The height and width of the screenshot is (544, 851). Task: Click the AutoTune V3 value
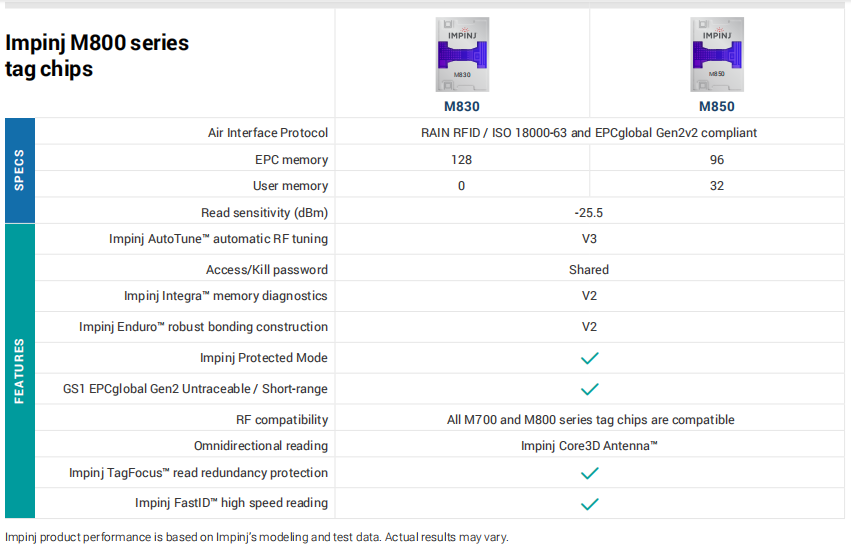click(589, 239)
